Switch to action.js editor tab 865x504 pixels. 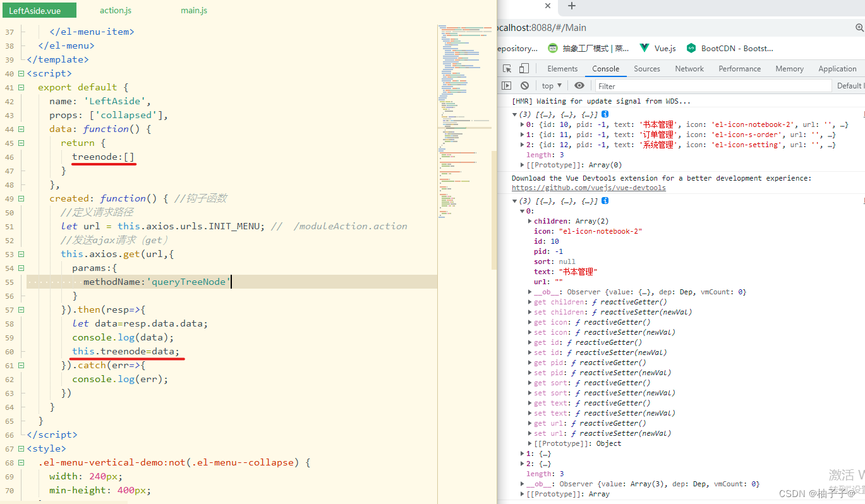pyautogui.click(x=116, y=10)
